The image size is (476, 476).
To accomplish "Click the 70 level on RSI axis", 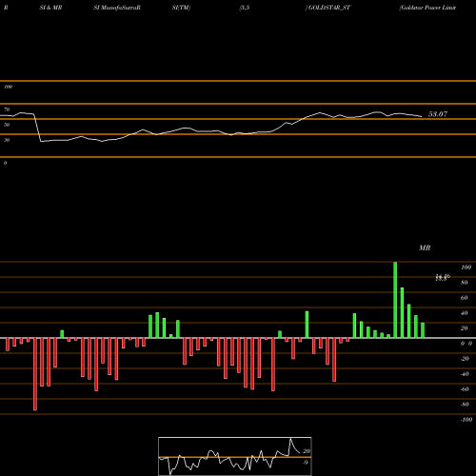I will [7, 109].
